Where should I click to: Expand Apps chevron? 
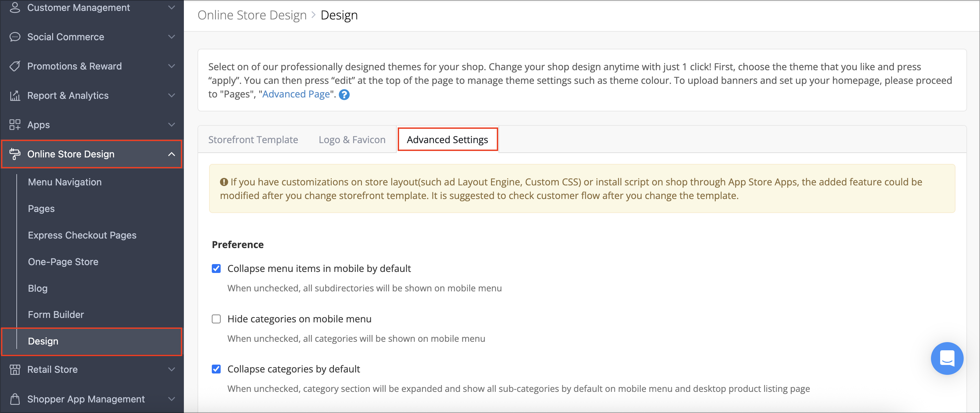click(x=172, y=125)
